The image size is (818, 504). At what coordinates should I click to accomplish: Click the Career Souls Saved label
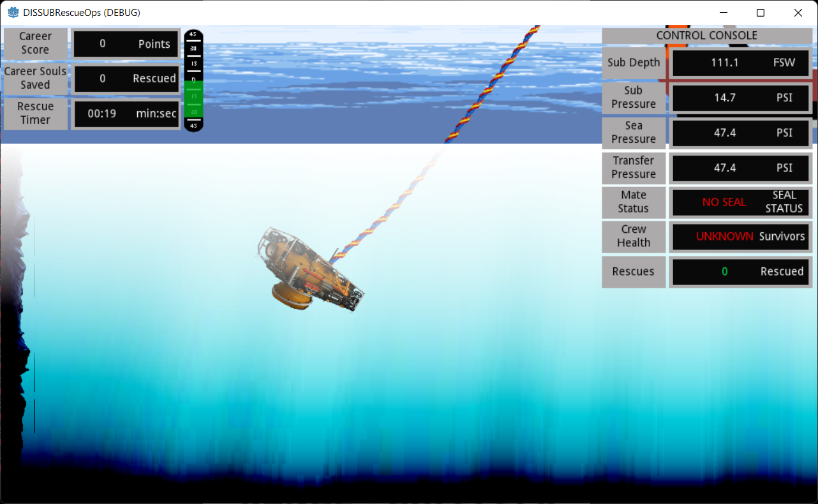[35, 78]
